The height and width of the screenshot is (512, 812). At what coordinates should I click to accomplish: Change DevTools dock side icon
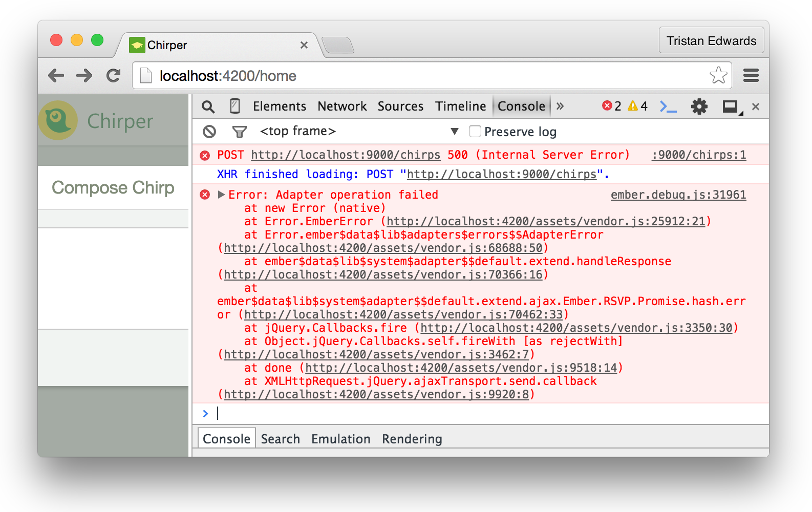(x=731, y=106)
